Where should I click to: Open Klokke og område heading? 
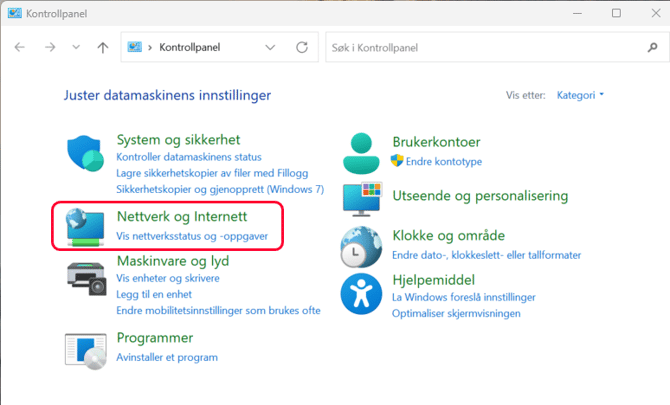(x=449, y=235)
